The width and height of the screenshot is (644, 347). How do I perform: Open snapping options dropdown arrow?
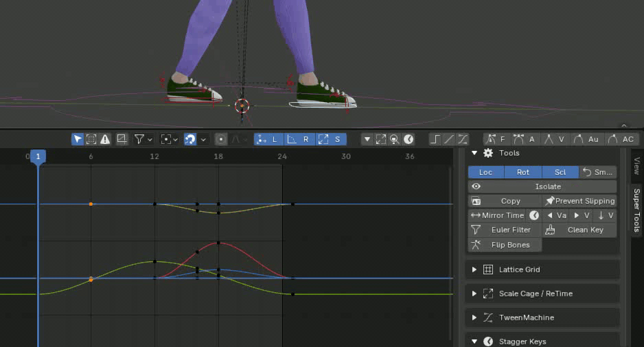pos(203,140)
